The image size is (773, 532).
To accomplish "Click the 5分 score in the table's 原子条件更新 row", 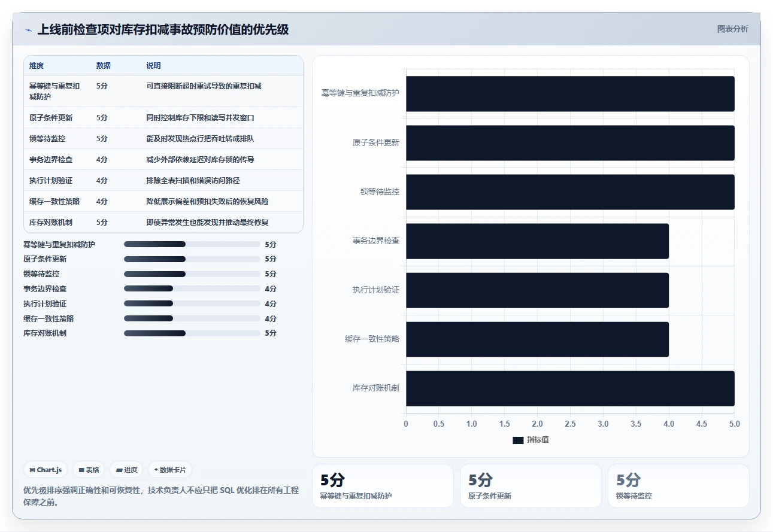I will tap(102, 118).
